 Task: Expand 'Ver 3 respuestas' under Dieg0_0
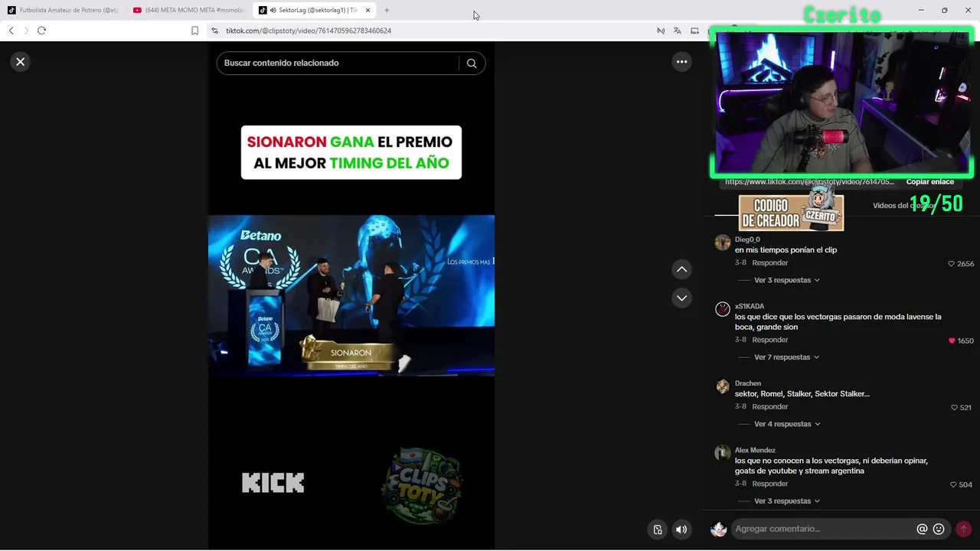tap(787, 280)
